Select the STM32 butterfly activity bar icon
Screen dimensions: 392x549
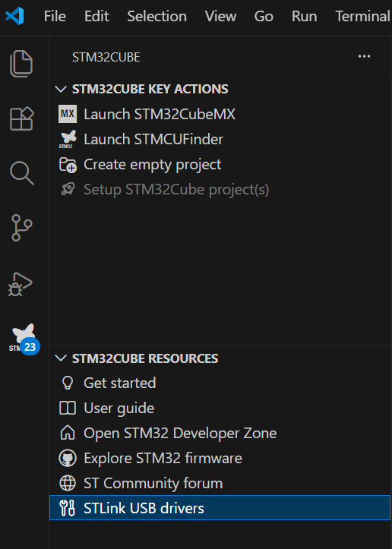24,338
